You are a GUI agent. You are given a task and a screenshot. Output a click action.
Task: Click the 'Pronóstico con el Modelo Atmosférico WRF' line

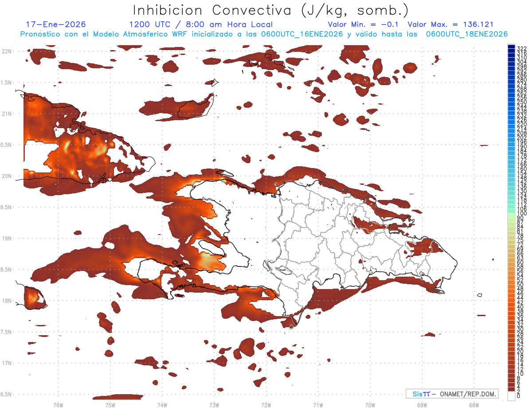click(x=264, y=34)
